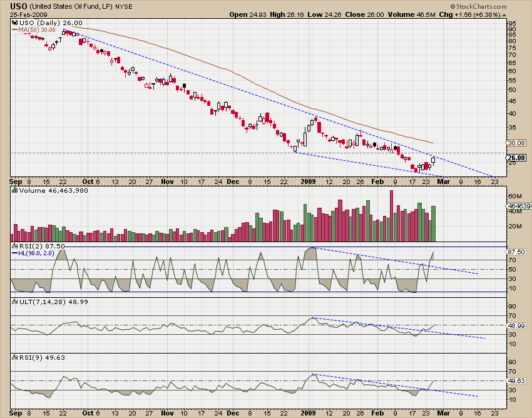Click the 'Open 24.93' value
The height and width of the screenshot is (418, 532).
pyautogui.click(x=248, y=14)
